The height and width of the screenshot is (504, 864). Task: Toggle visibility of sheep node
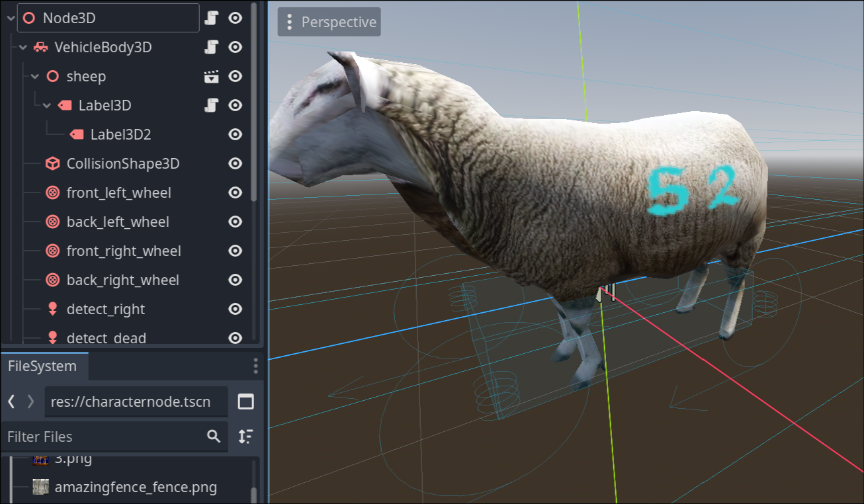(235, 76)
